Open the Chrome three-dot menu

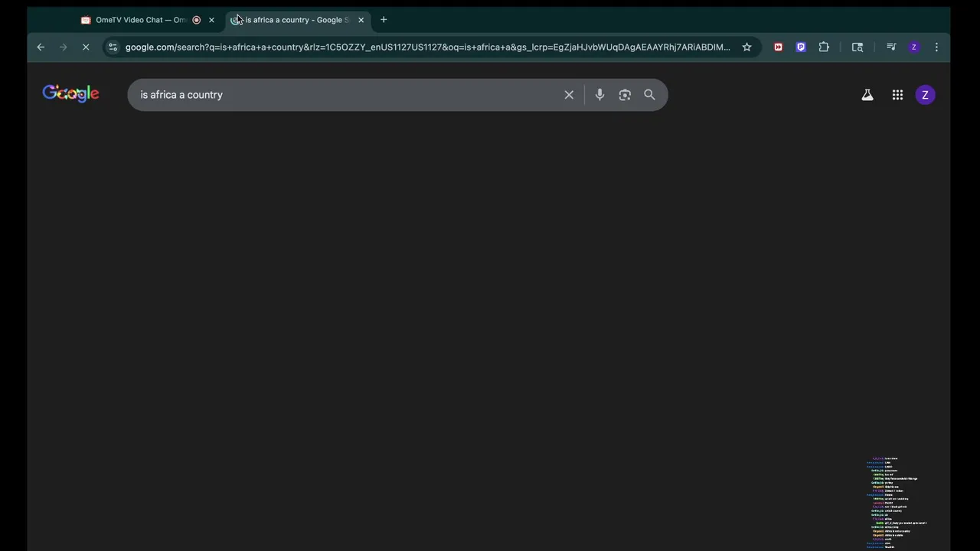936,47
